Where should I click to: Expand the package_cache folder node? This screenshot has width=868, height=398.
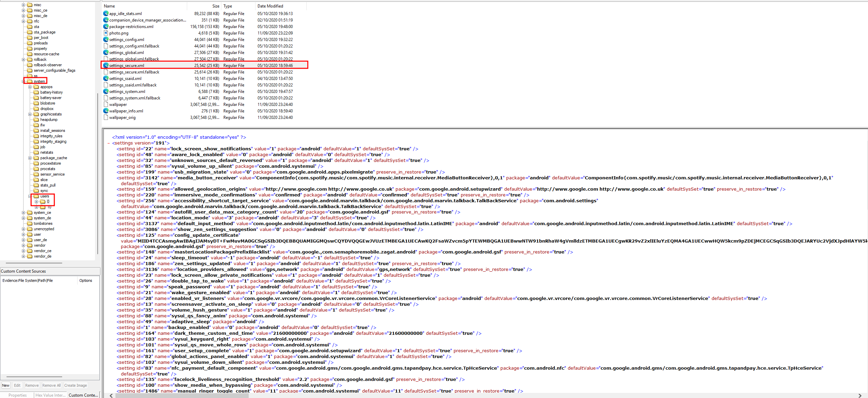[30, 158]
